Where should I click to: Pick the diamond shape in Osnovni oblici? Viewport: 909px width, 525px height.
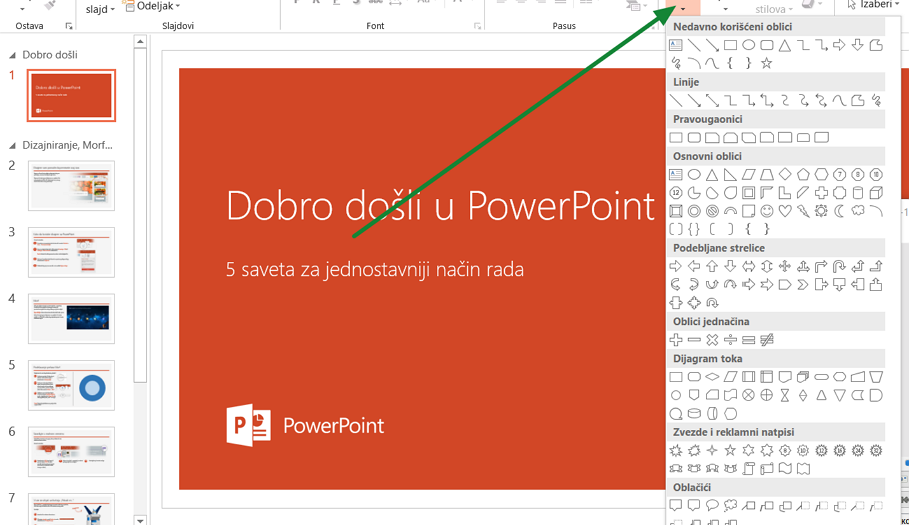[x=785, y=174]
